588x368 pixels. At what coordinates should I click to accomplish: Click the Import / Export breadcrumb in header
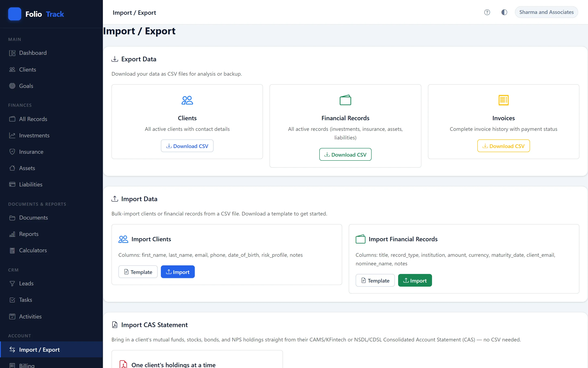point(134,13)
